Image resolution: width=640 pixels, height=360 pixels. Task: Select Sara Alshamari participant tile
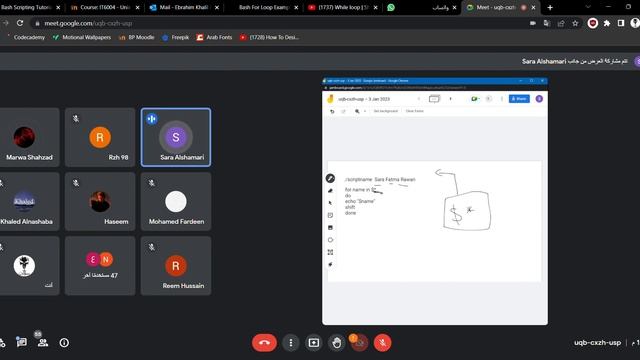click(x=176, y=137)
